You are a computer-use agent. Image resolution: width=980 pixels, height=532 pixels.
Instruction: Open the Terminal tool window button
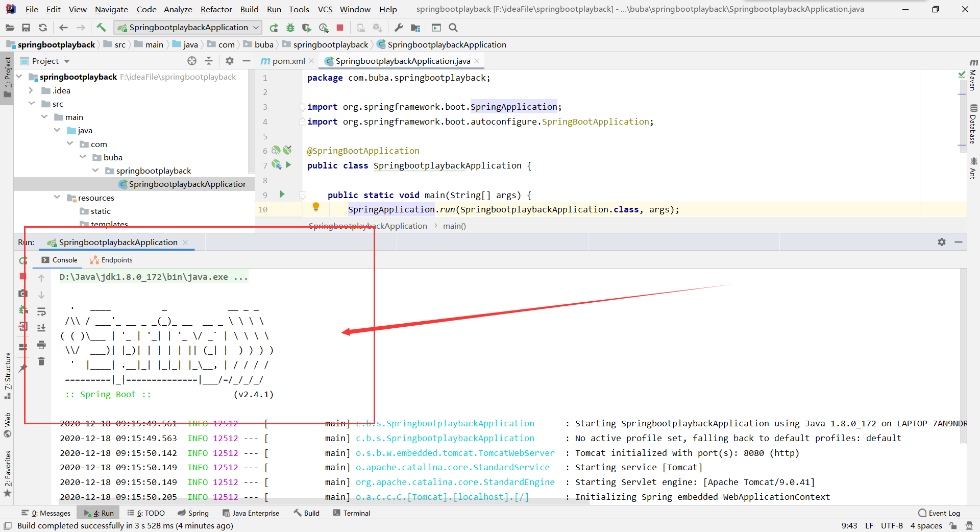click(x=351, y=513)
